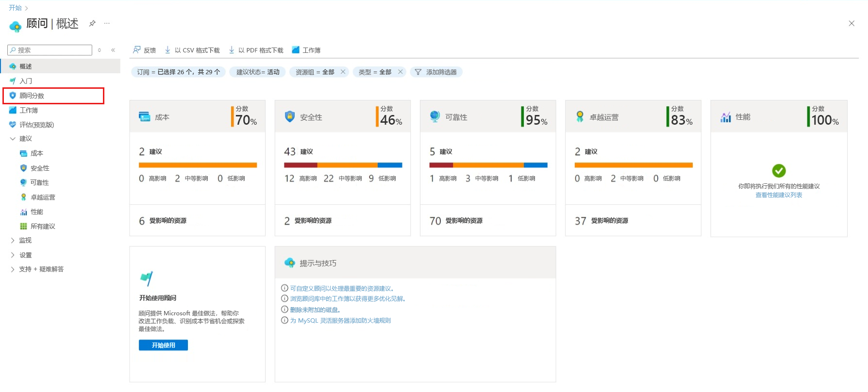
Task: Click 70 受影响的资源 in reliability card
Action: 456,221
